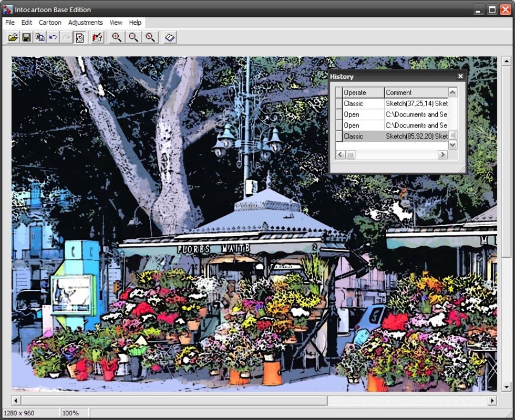This screenshot has width=515, height=420.
Task: Click the main canvas scroll up arrow
Action: pyautogui.click(x=506, y=61)
